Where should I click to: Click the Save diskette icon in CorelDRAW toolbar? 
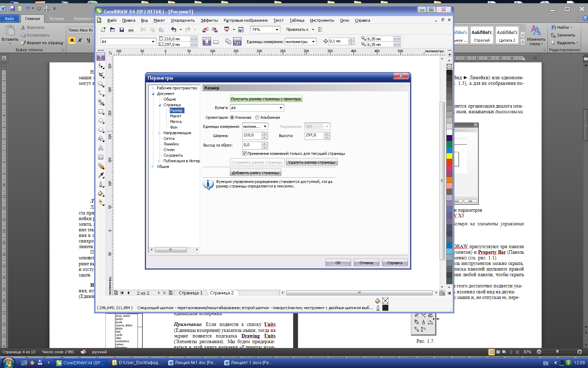coord(121,30)
